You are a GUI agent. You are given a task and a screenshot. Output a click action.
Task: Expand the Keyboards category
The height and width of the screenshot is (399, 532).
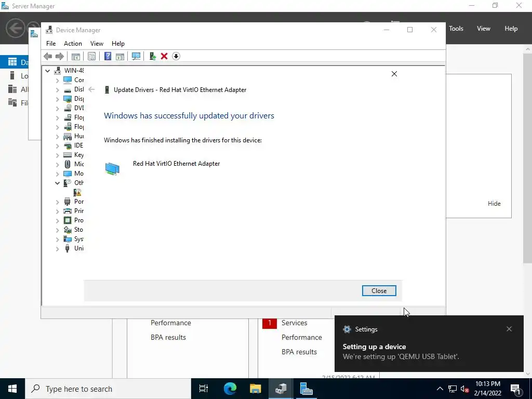tap(57, 155)
